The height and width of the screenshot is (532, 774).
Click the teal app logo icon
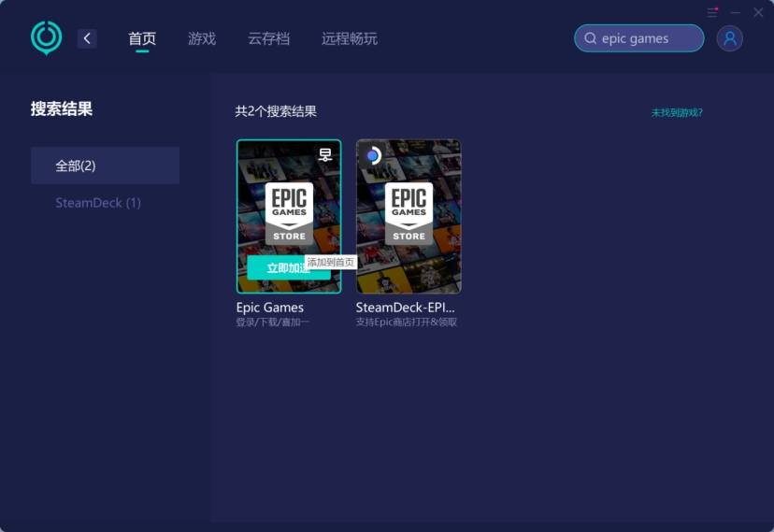click(47, 38)
